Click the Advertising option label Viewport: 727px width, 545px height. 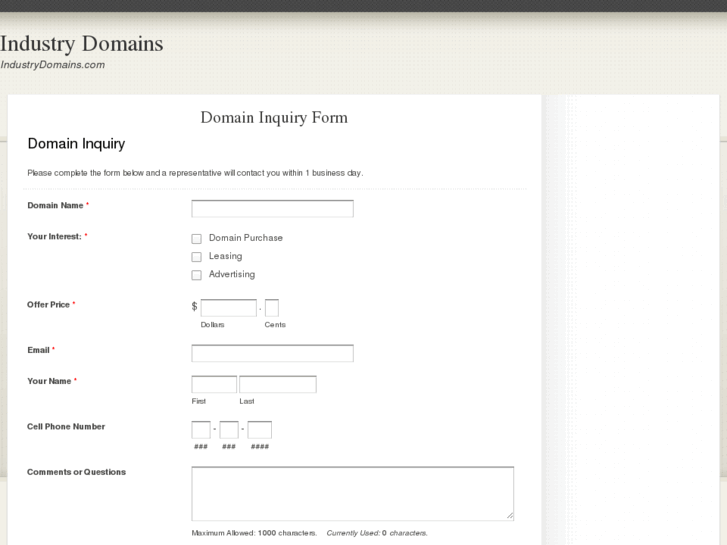coord(232,274)
